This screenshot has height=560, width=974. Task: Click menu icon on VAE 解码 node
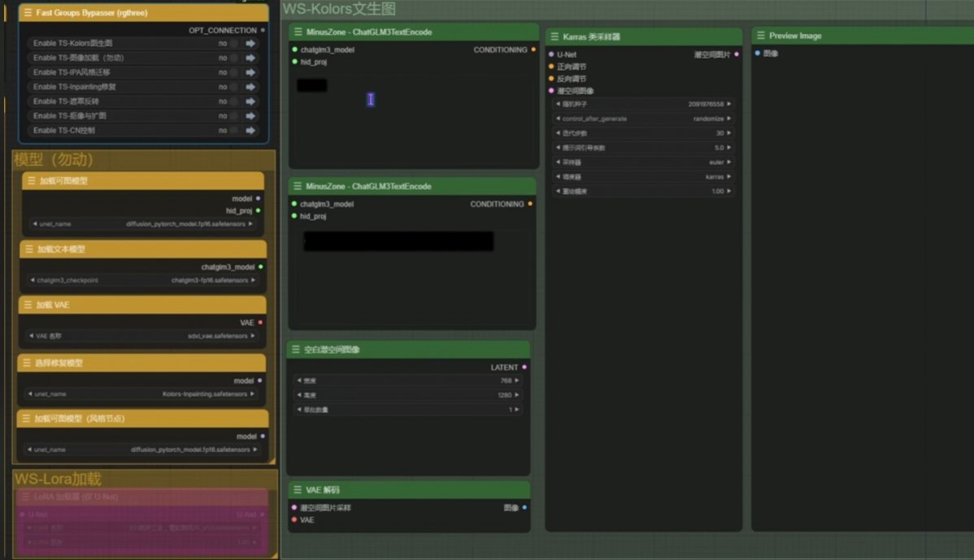298,490
